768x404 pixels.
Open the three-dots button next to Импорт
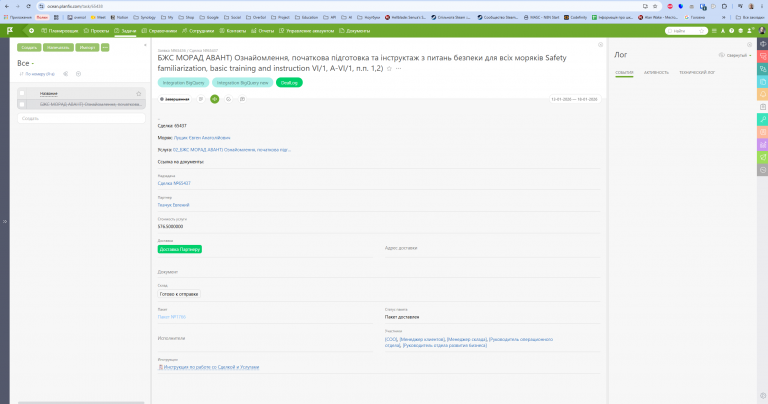pos(105,48)
